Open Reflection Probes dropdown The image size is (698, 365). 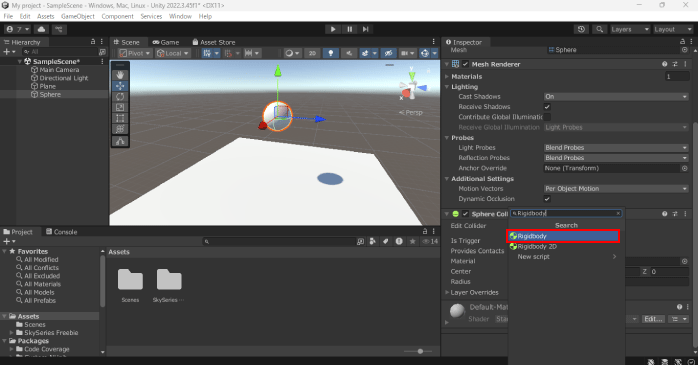tap(616, 158)
